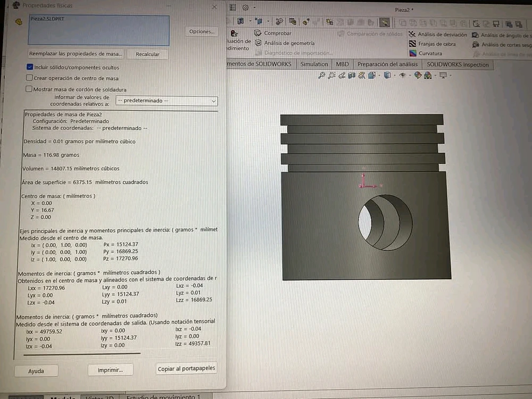Open the SOLIDWORKS Inspection tab
The height and width of the screenshot is (399, 532).
point(458,64)
